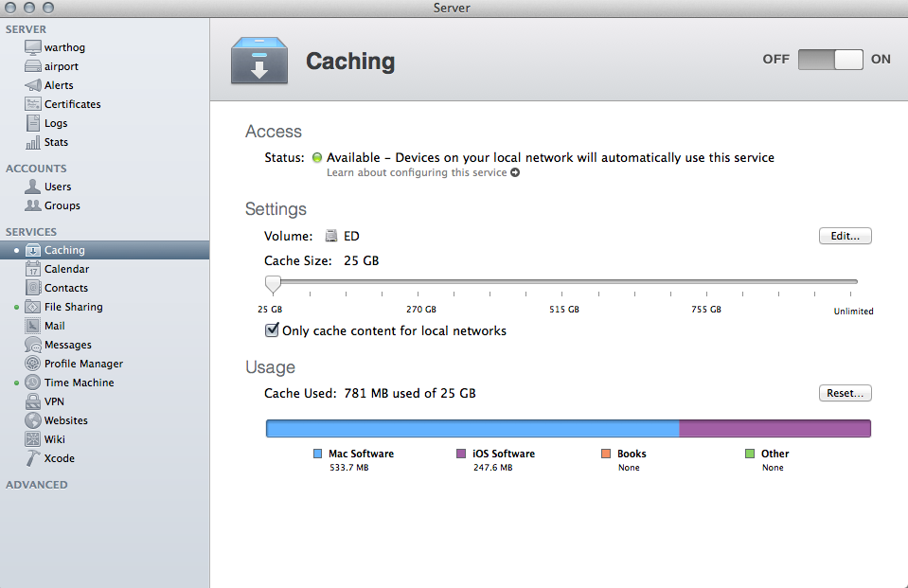
Task: Click the Reset... cache button
Action: [845, 393]
